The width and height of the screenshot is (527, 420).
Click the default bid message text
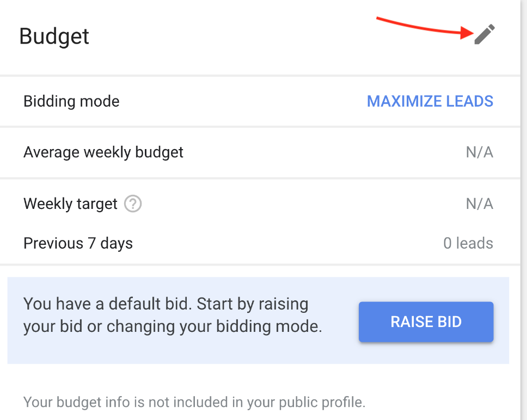pyautogui.click(x=173, y=315)
